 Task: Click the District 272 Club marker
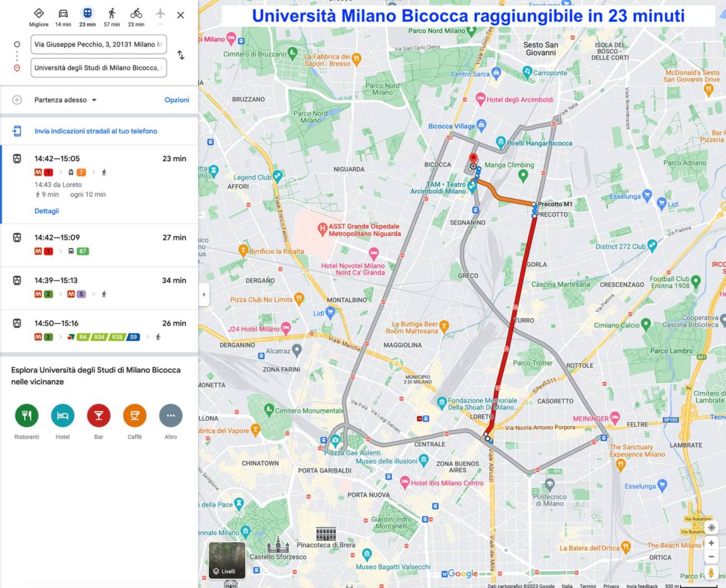tap(652, 245)
